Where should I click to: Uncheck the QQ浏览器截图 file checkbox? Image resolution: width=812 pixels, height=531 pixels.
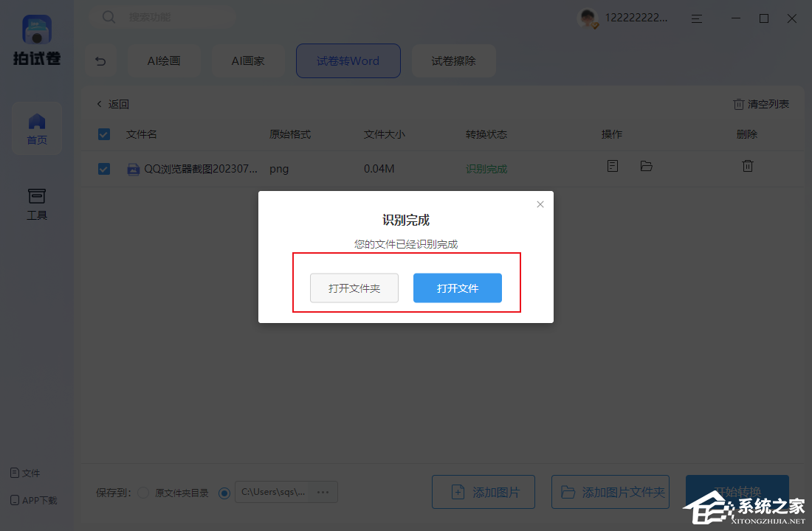104,169
